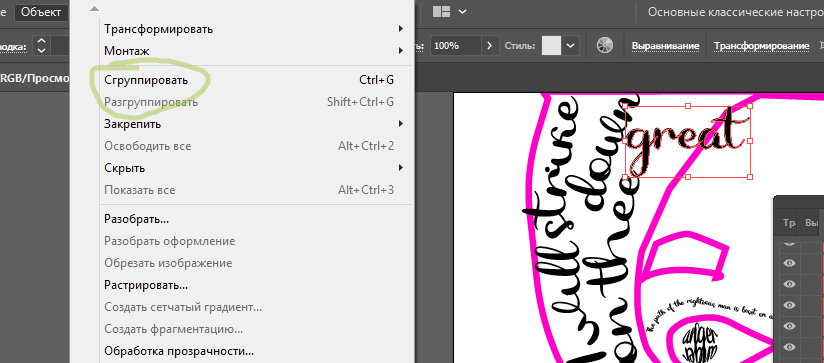The height and width of the screenshot is (363, 824).
Task: Open the Объект menu in menu bar
Action: (x=41, y=12)
